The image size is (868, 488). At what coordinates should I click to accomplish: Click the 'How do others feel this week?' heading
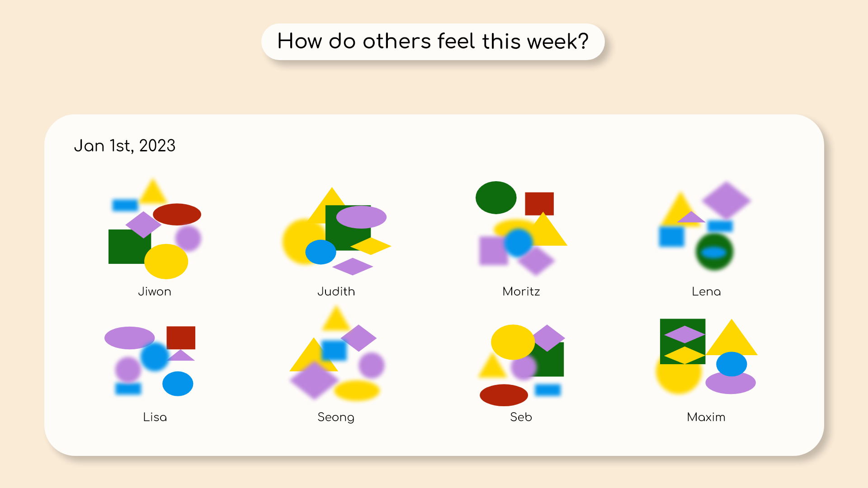[433, 42]
